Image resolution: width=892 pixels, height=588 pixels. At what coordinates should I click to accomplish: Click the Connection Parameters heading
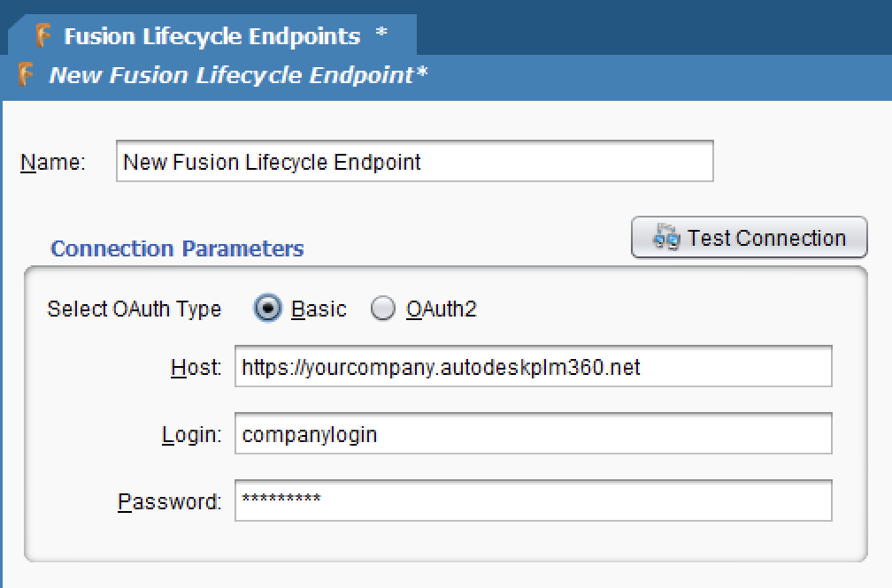177,249
